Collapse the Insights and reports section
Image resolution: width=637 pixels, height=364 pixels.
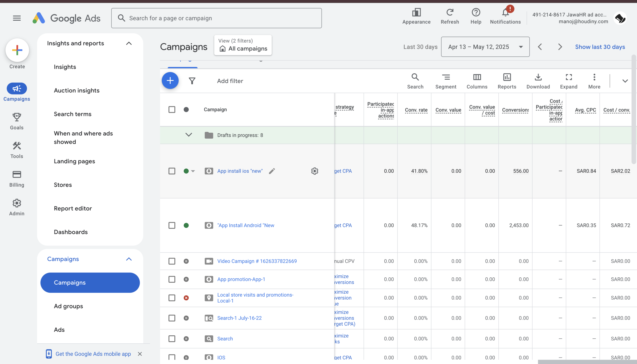129,43
